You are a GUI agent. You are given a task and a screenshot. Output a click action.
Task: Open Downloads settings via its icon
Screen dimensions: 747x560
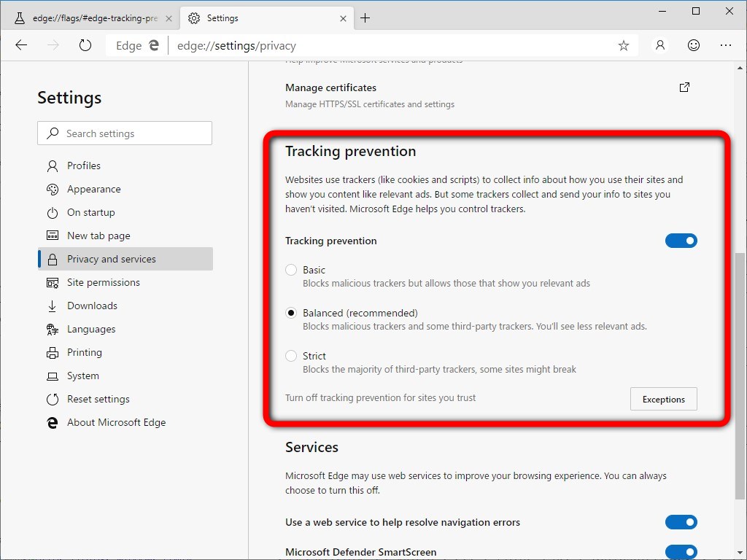[51, 306]
